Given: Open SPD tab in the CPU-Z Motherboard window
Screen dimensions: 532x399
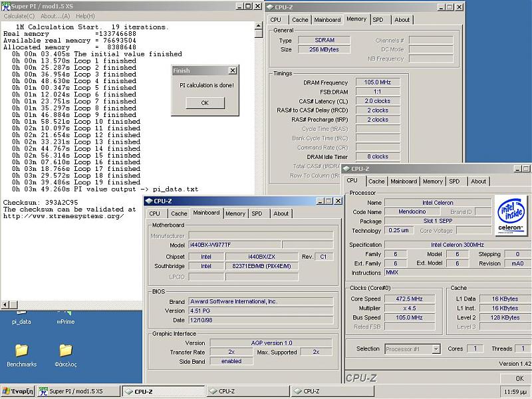Looking at the screenshot, I should pos(257,213).
